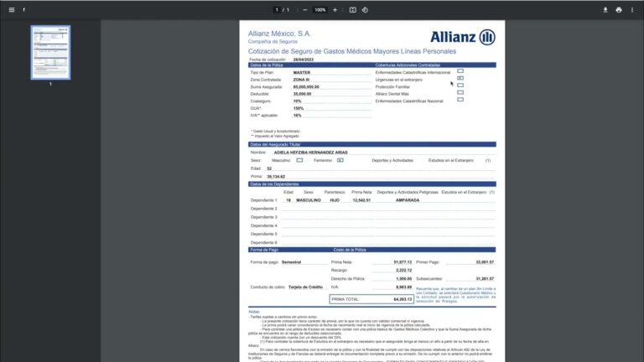
Task: Click the page number input field
Action: pos(277,10)
